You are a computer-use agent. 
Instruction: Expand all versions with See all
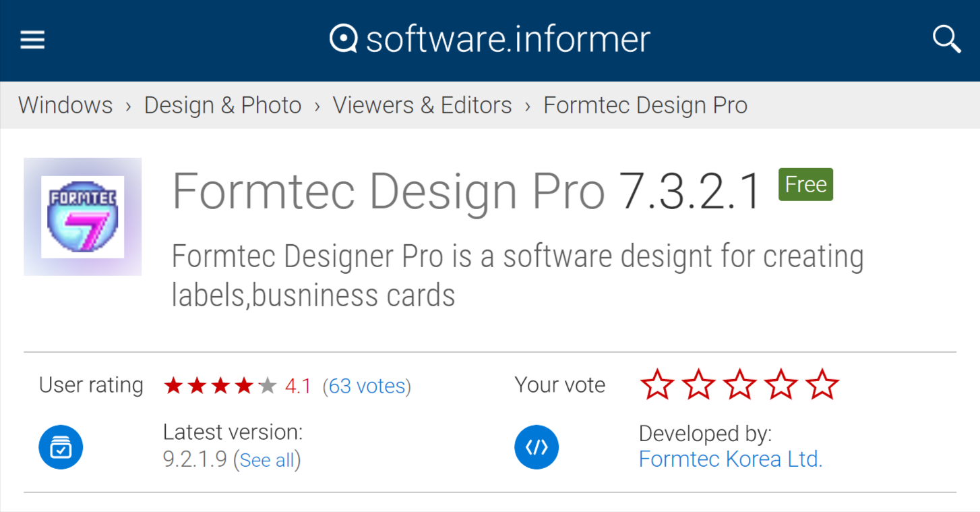[x=267, y=459]
